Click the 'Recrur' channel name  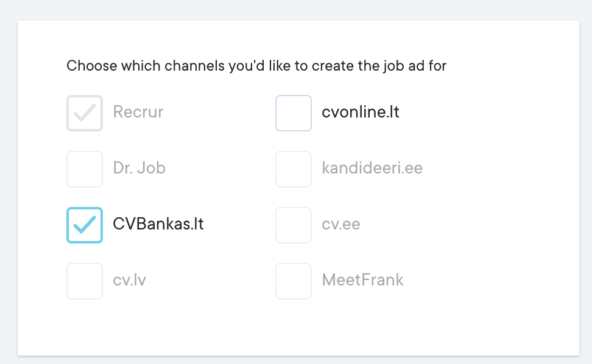click(138, 113)
